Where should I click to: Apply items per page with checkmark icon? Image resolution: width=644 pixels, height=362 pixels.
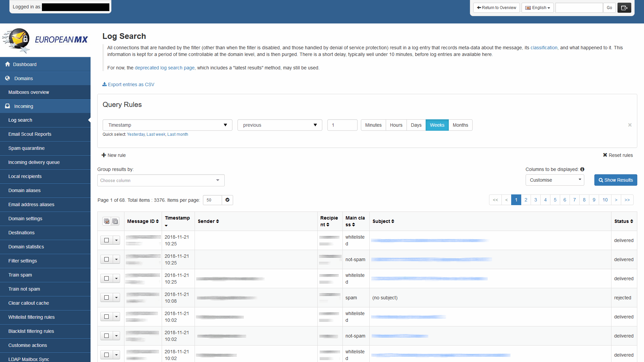227,200
